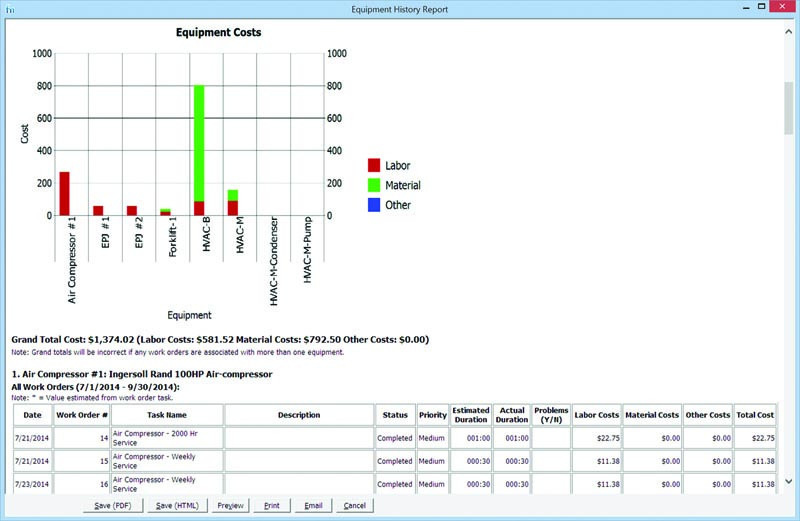The image size is (800, 521).
Task: Click the scroll up arrow
Action: pos(788,32)
